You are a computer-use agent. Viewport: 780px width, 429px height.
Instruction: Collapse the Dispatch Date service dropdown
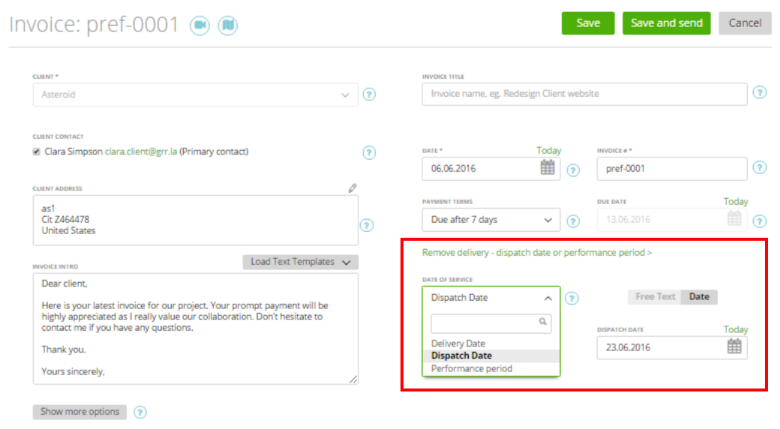[x=491, y=298]
